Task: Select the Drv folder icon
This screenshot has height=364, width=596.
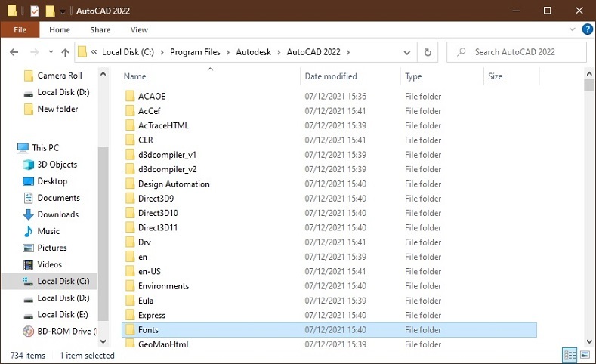Action: (130, 242)
